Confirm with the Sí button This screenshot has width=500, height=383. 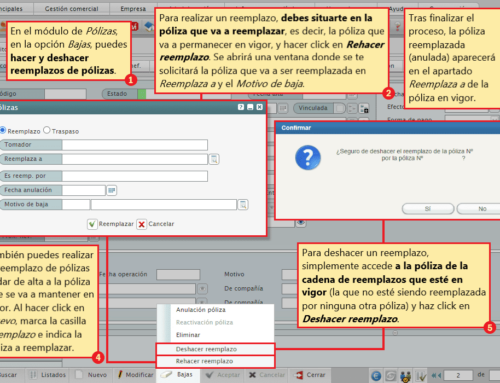coord(428,209)
